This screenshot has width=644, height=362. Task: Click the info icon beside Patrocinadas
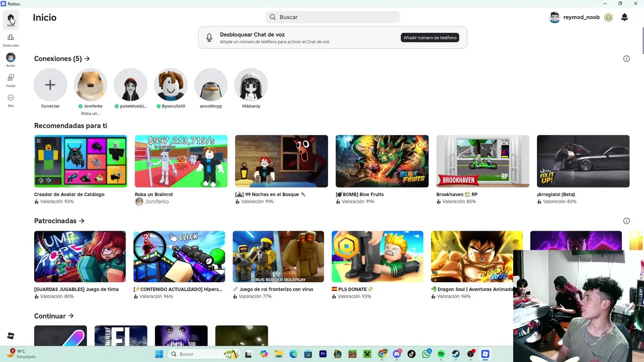[626, 221]
